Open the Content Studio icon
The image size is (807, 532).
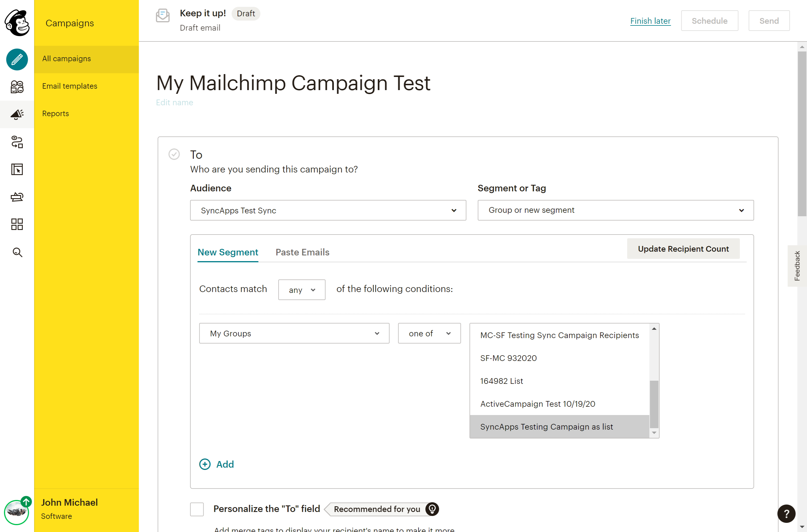coord(17,197)
